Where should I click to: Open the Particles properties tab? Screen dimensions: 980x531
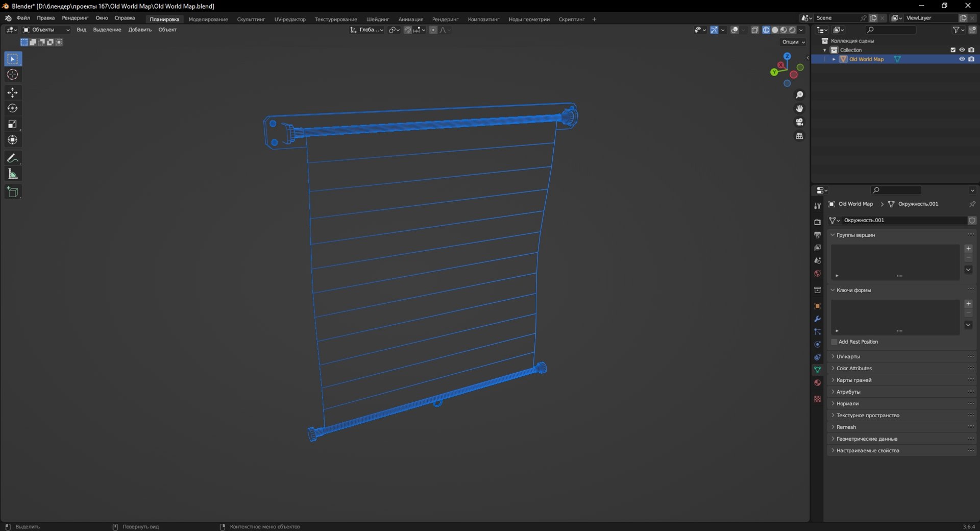[x=817, y=332]
